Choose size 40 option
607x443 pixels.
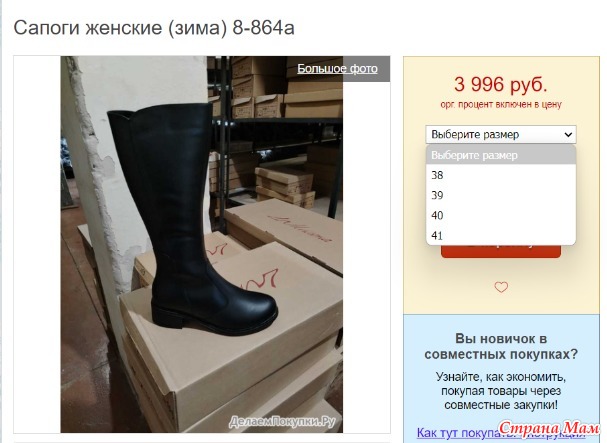point(501,215)
